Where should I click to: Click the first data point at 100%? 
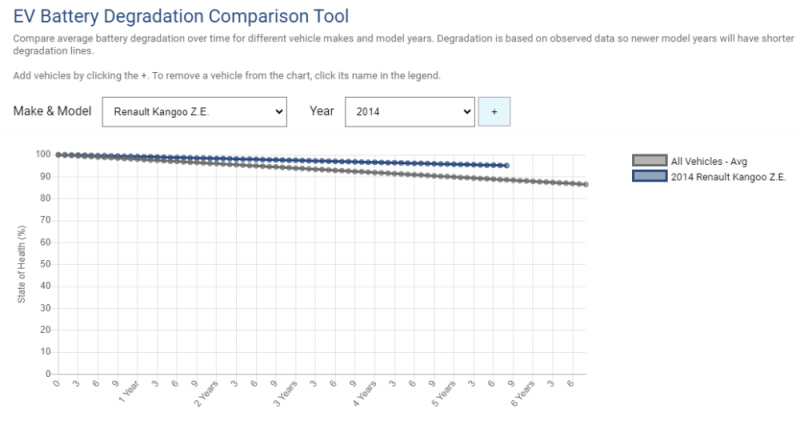tap(57, 154)
